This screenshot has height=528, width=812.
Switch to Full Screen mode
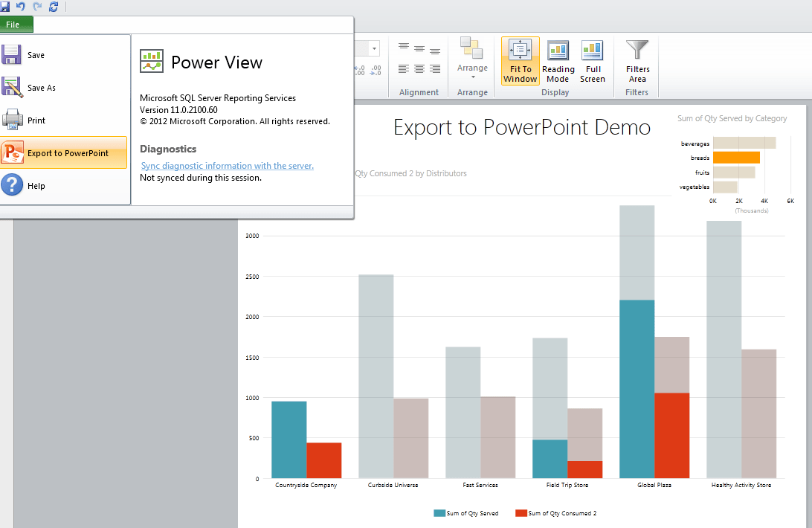(593, 61)
